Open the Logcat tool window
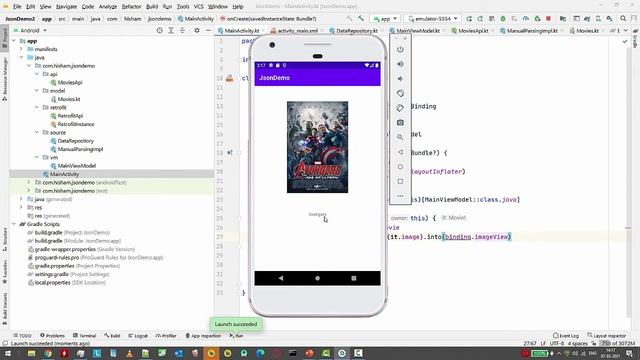 [138, 336]
